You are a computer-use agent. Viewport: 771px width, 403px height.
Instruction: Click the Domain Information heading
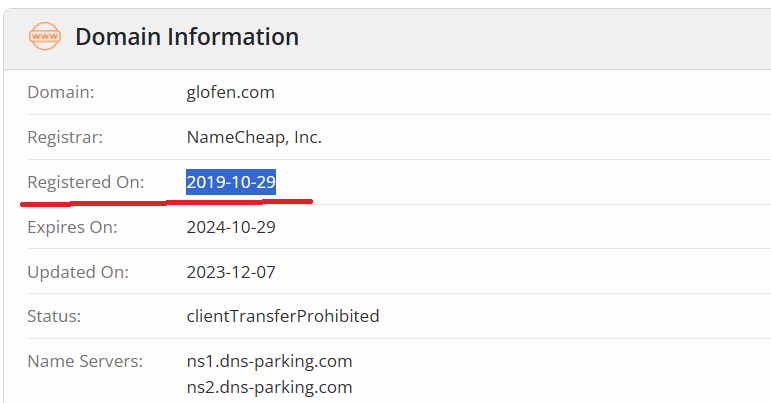187,37
